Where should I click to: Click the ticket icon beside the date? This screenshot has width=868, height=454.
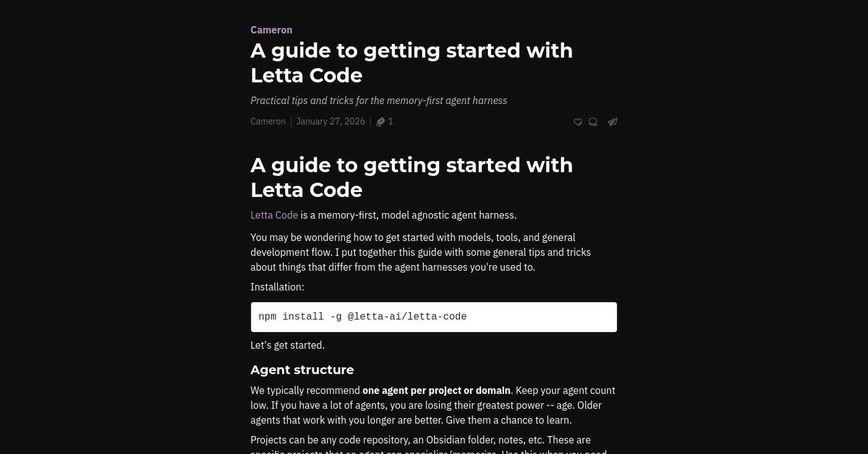pos(381,122)
